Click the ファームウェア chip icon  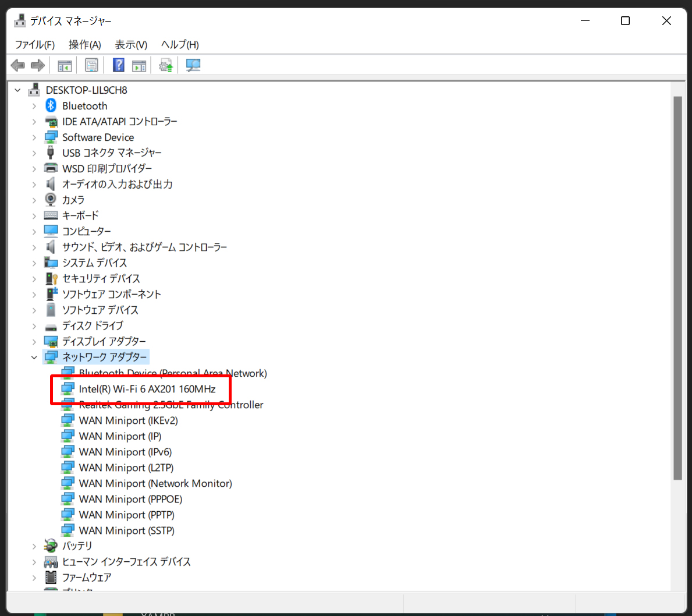click(51, 577)
